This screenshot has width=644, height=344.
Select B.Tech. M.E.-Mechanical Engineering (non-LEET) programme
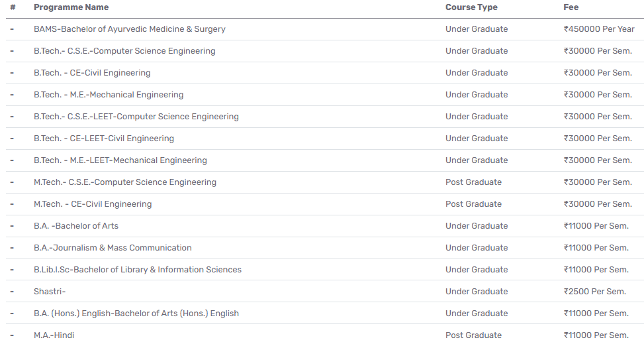[x=109, y=95]
